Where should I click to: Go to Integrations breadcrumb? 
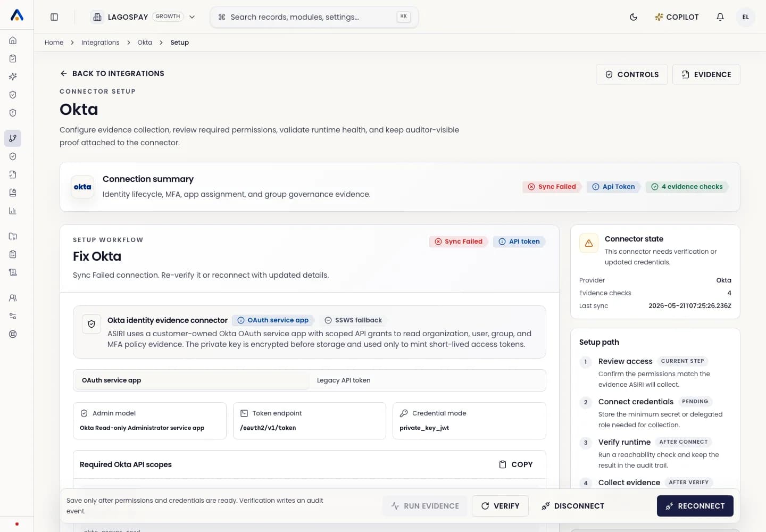click(101, 43)
